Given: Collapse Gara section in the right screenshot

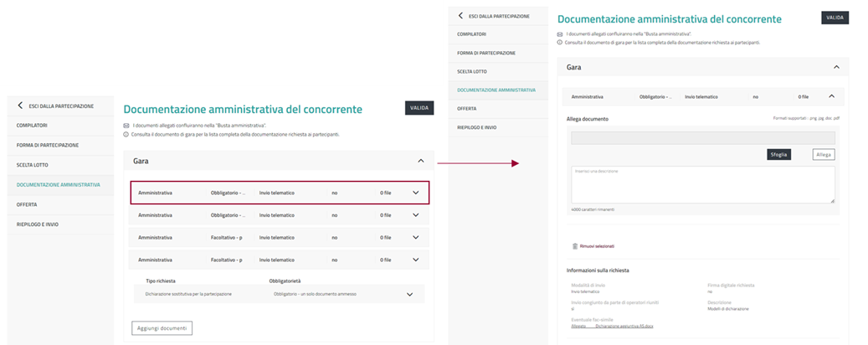Looking at the screenshot, I should click(835, 67).
